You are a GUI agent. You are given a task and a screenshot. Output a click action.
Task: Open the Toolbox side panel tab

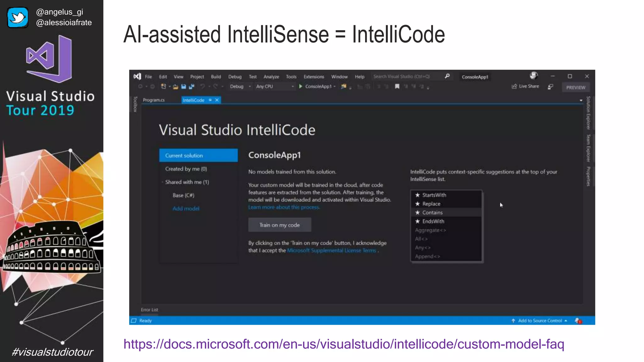tap(135, 104)
